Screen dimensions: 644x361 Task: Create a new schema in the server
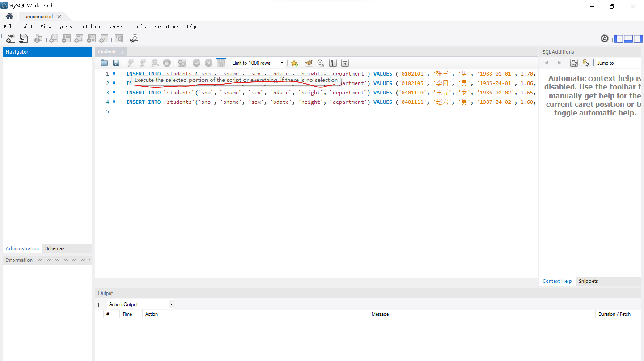pyautogui.click(x=53, y=39)
